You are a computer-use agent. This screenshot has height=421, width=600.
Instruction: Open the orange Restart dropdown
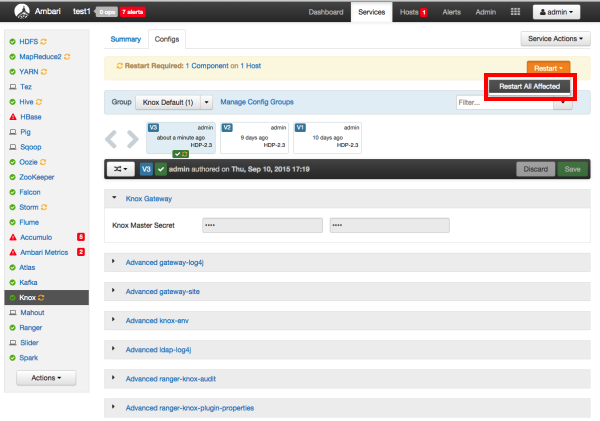point(548,68)
